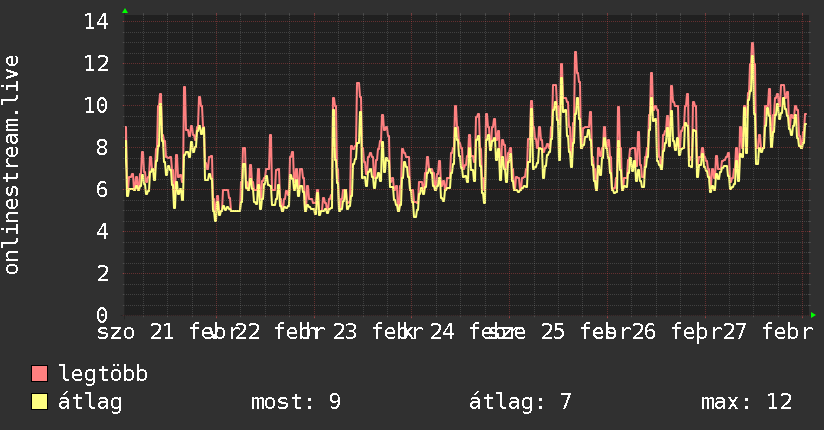
Task: Click the átlag legend label next to yellow swatch
Action: (90, 402)
